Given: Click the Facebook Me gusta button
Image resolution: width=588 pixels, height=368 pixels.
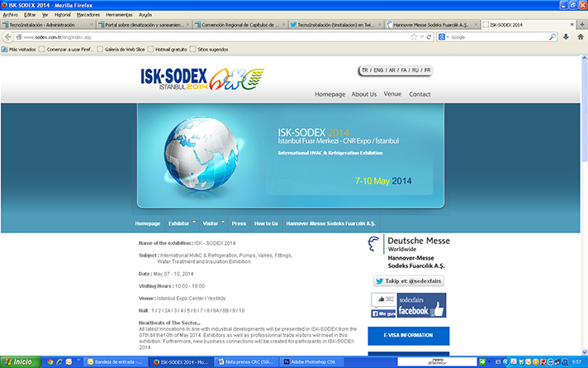Looking at the screenshot, I should [383, 313].
